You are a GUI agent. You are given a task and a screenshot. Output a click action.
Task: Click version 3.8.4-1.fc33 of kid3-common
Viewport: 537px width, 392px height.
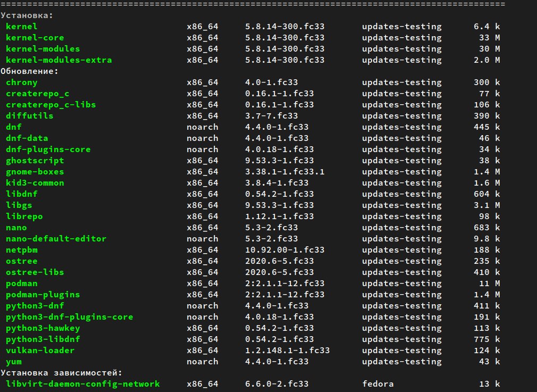click(276, 183)
